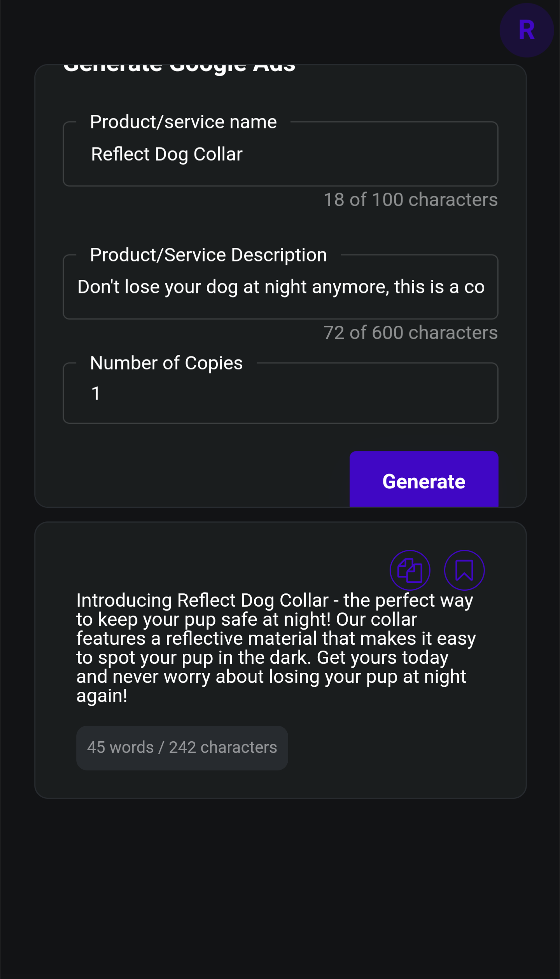Focus the Product/service name input
The width and height of the screenshot is (560, 979).
point(280,154)
